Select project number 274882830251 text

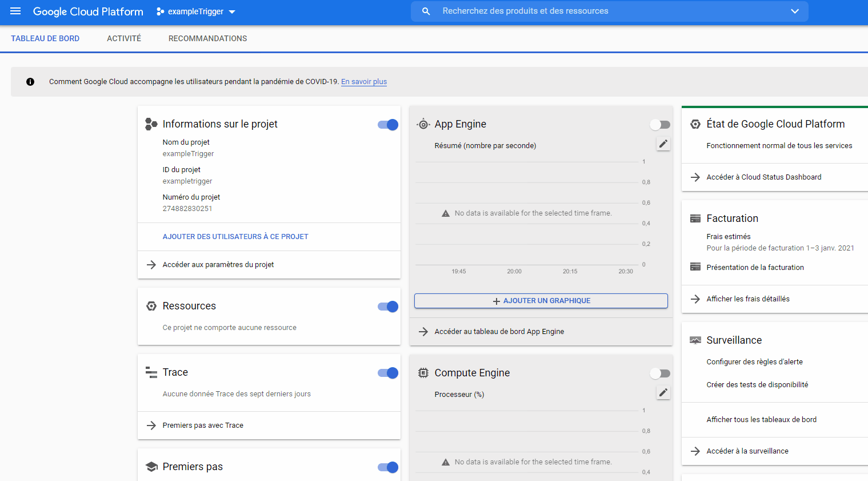187,209
